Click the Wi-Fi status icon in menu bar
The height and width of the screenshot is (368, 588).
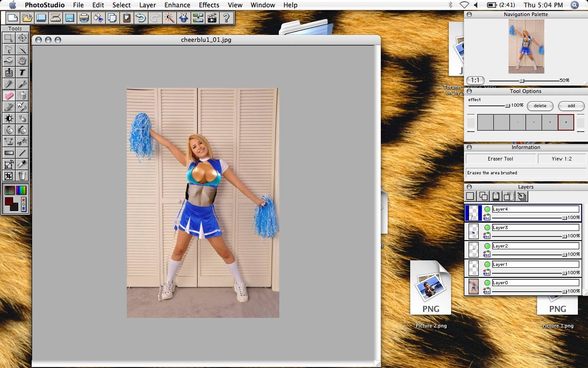(x=464, y=5)
